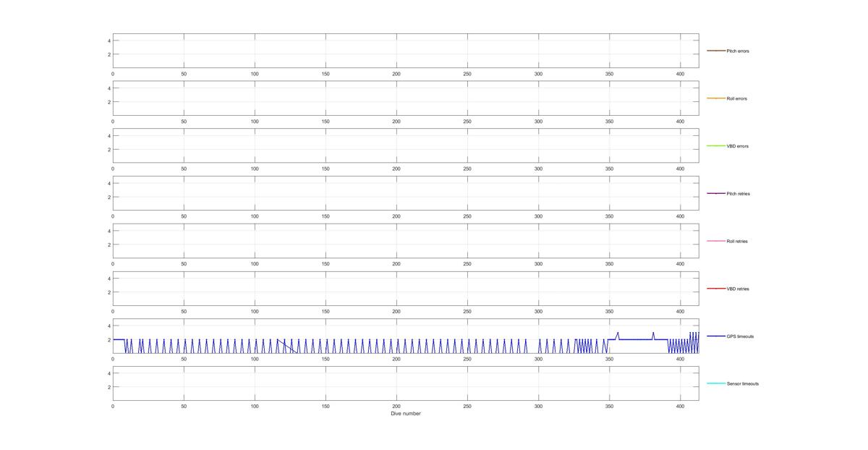
Task: Click the 'VBD errors' legend label
Action: [737, 146]
